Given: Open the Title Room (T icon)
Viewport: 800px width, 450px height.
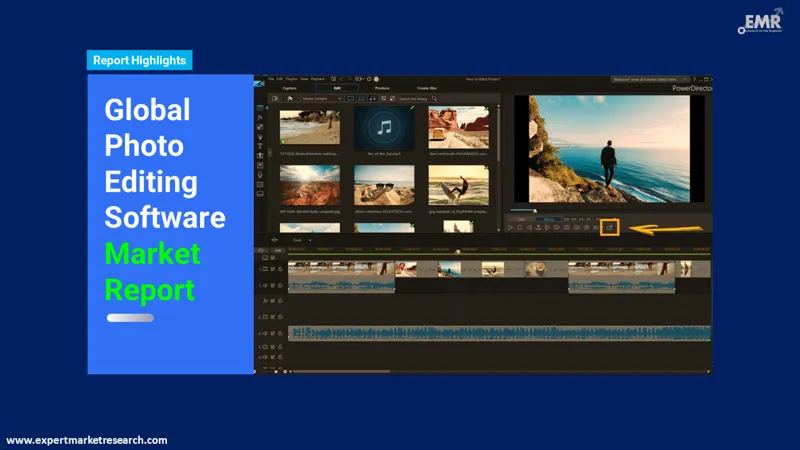Looking at the screenshot, I should 260,146.
